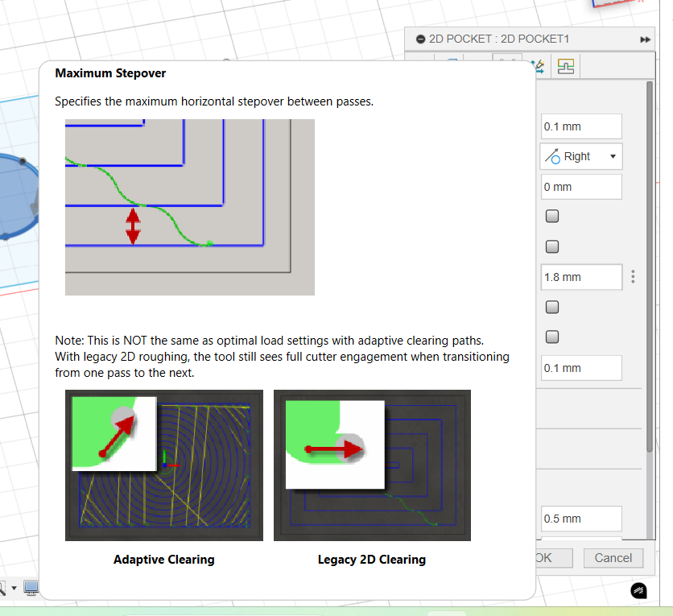This screenshot has width=673, height=616.
Task: Click the 0 mm input field
Action: tap(581, 187)
